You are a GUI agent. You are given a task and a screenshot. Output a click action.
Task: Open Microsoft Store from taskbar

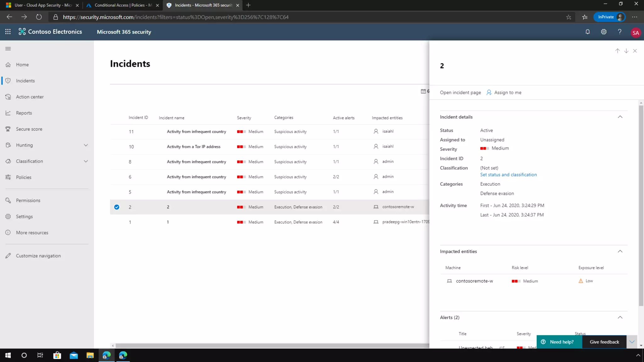pyautogui.click(x=57, y=355)
